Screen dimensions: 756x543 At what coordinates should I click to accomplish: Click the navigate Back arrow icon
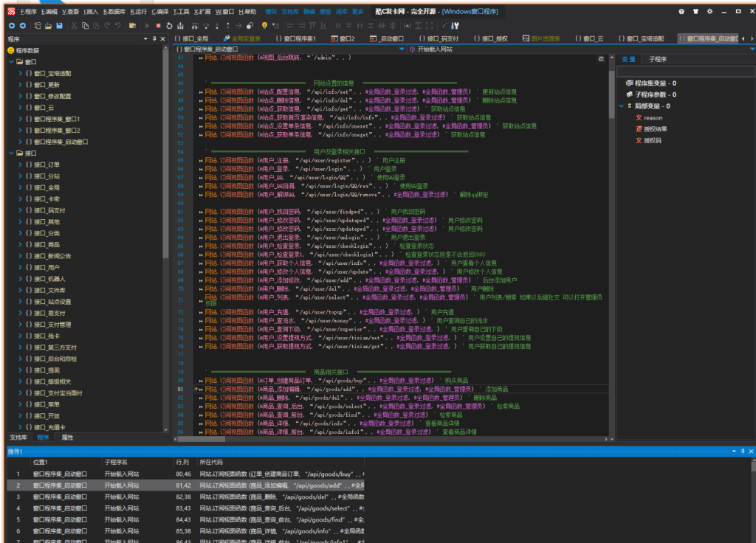tap(10, 26)
